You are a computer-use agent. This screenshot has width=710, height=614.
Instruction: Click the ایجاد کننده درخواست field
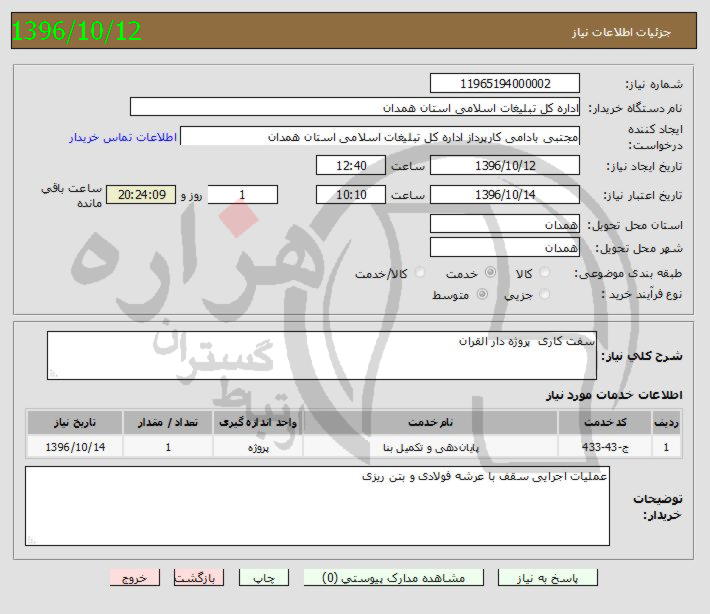pos(379,136)
